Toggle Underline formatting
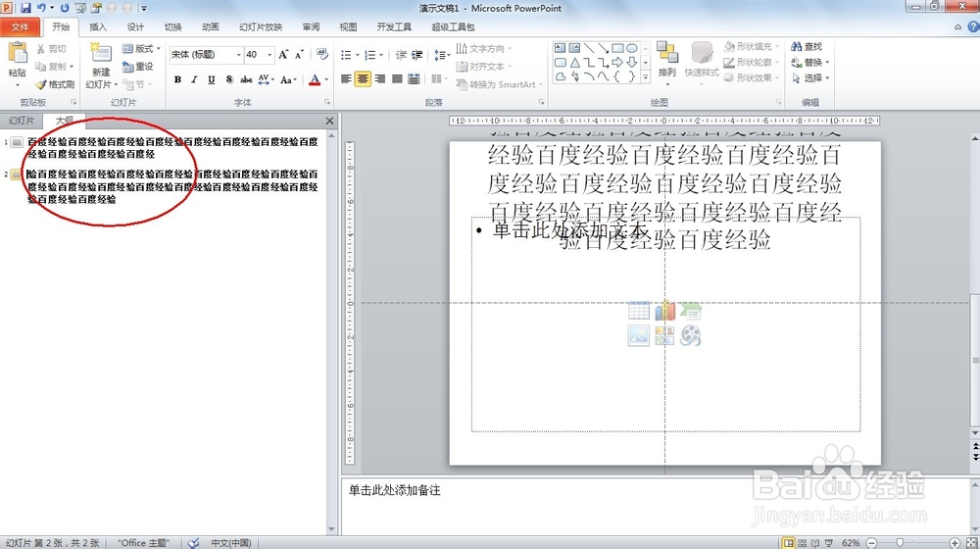This screenshot has width=980, height=549. coord(212,79)
